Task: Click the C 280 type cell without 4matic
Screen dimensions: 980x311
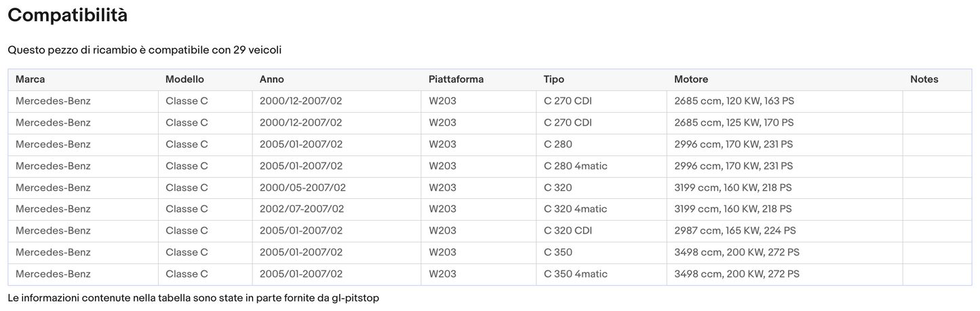Action: [x=558, y=145]
